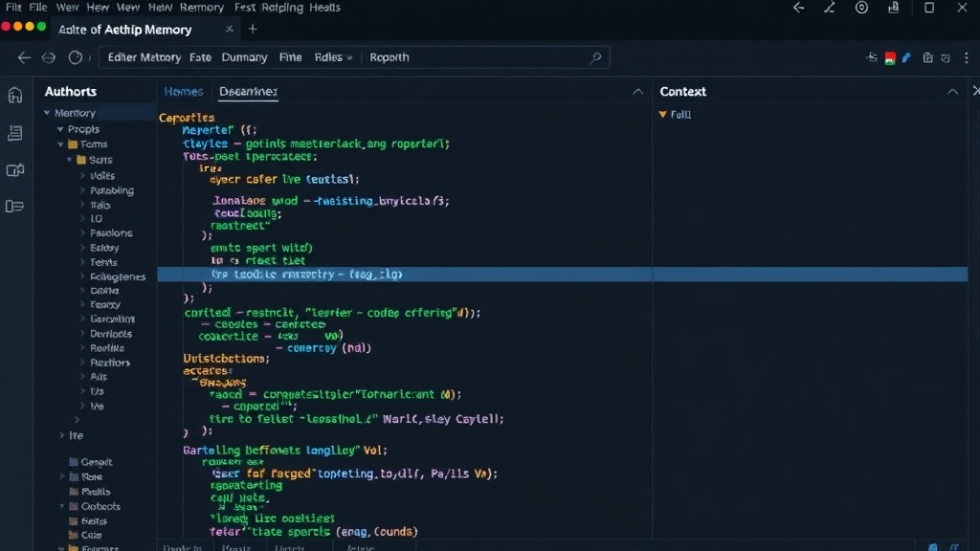Open the Retpling menu
Image resolution: width=980 pixels, height=551 pixels.
click(282, 8)
